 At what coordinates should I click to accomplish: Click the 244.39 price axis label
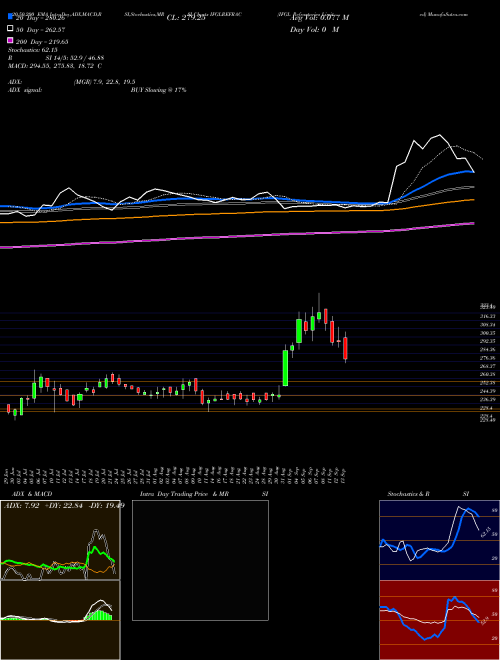coord(488,391)
